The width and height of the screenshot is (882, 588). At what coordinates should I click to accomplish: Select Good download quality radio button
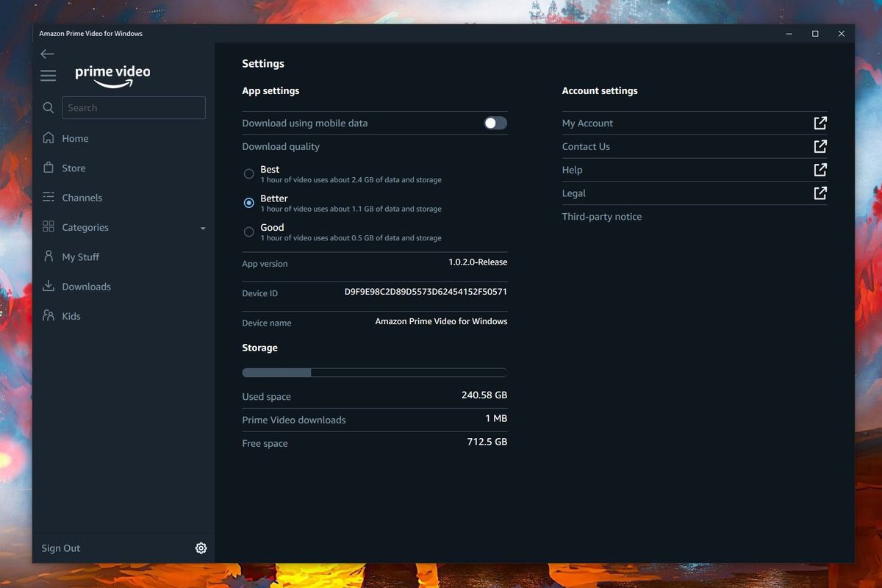pyautogui.click(x=249, y=232)
